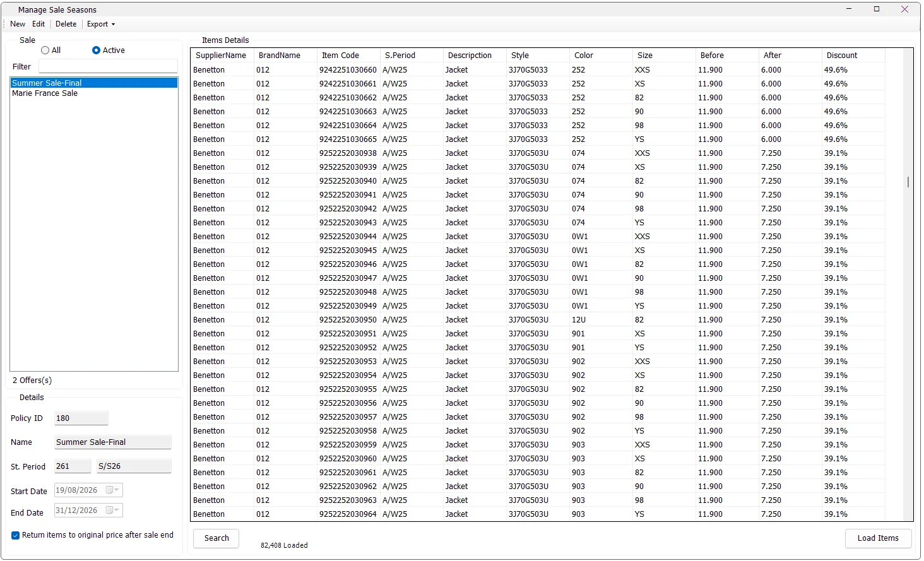The image size is (924, 561).
Task: Focus the Filter input field
Action: point(108,66)
